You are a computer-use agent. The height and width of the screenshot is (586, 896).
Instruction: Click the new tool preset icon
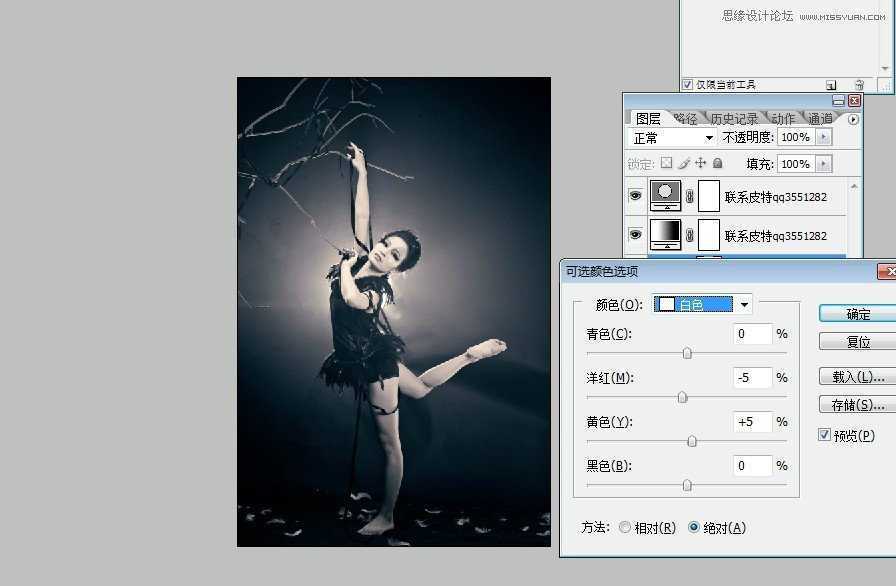[831, 85]
